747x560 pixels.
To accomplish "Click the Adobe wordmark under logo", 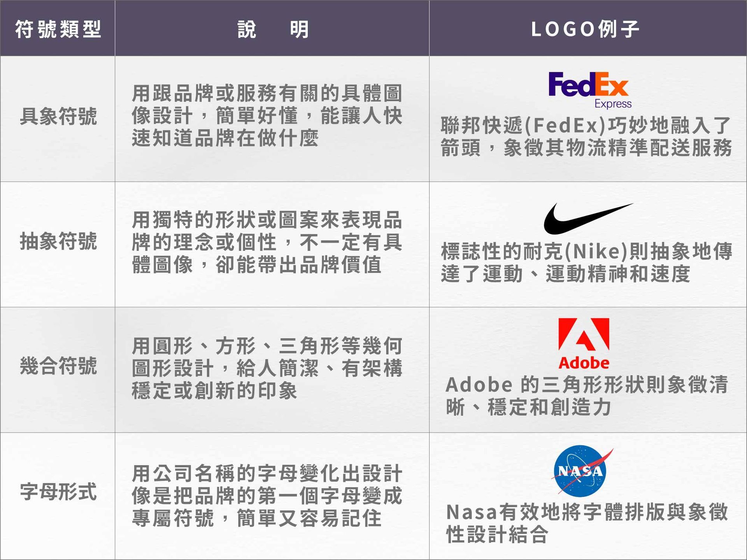I will tap(584, 363).
